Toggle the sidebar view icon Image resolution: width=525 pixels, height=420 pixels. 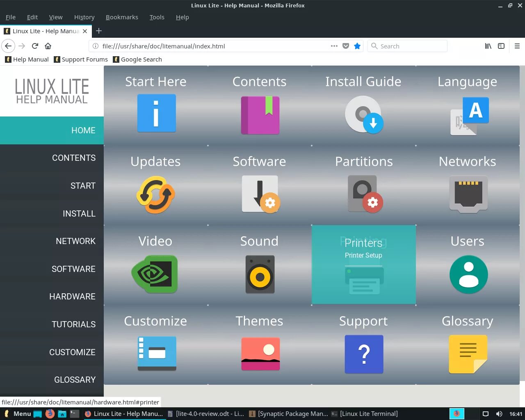pos(501,46)
